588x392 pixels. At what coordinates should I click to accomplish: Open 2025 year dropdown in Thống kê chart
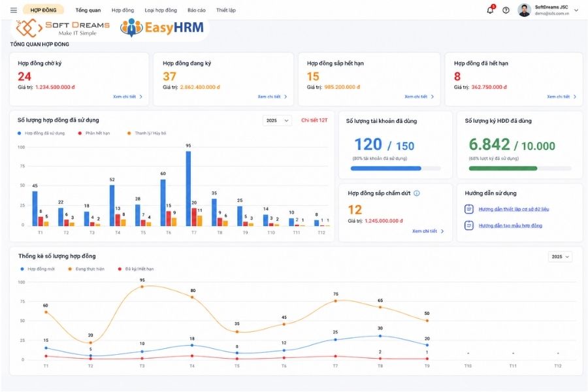pyautogui.click(x=561, y=257)
